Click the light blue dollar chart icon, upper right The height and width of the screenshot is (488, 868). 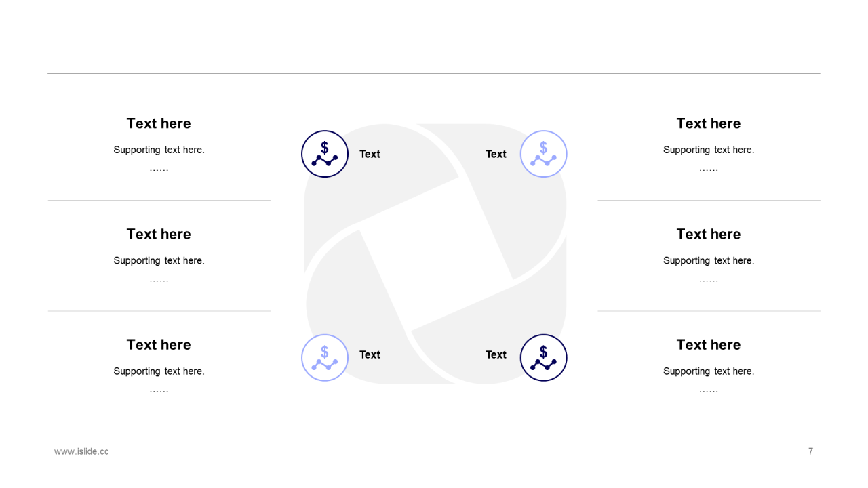pos(543,154)
